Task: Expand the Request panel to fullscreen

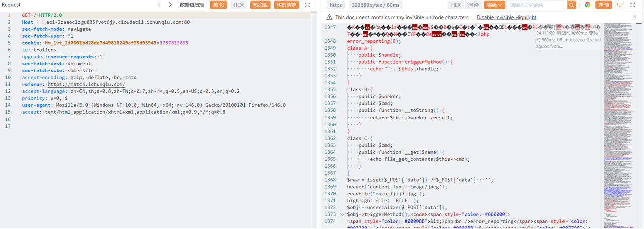Action: 308,5
